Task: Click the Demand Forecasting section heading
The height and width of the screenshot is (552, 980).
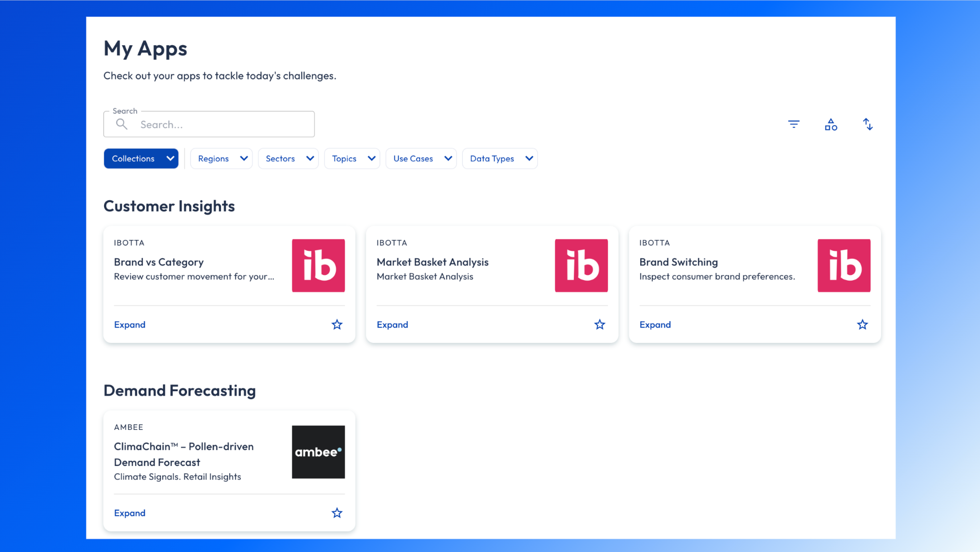Action: [180, 391]
